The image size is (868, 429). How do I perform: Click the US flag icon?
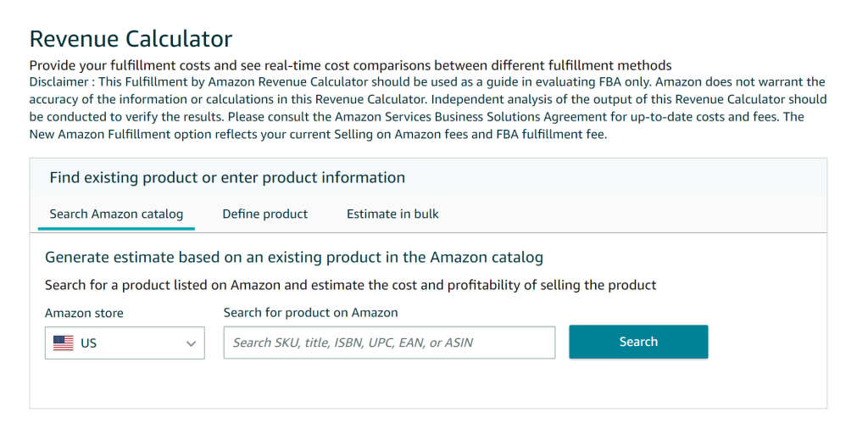(64, 343)
